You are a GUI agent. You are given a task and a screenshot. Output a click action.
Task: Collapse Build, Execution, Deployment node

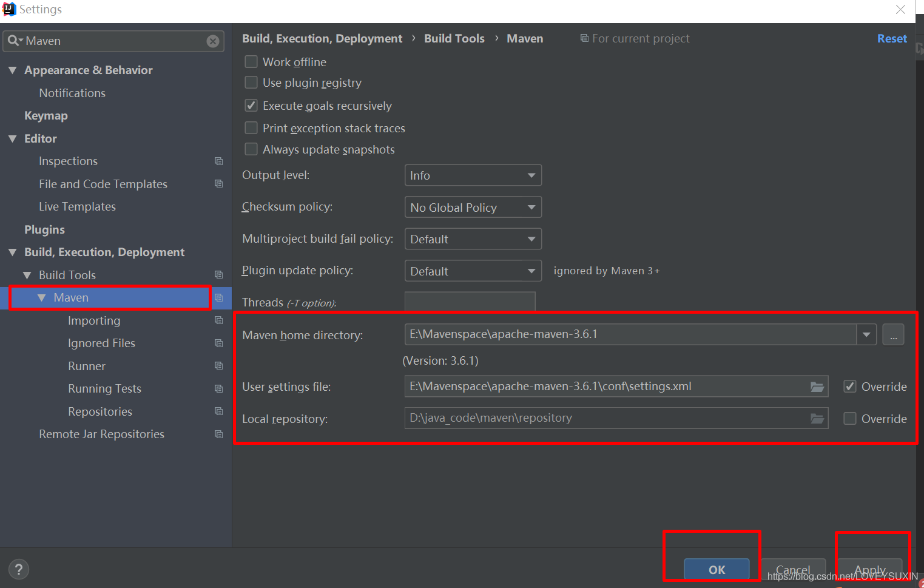[12, 252]
